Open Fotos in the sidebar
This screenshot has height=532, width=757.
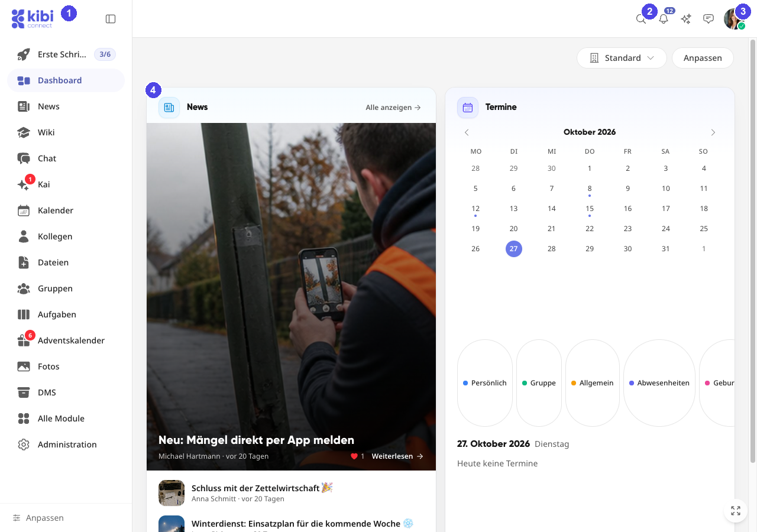tap(66, 366)
